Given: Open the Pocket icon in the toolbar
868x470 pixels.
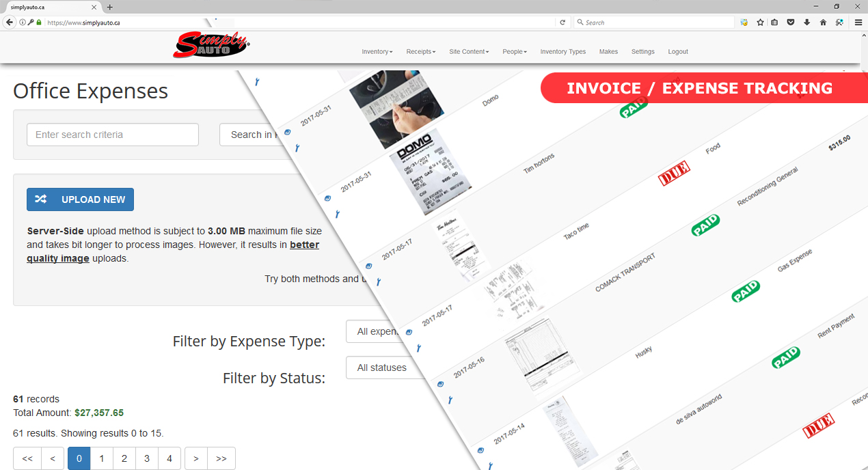Looking at the screenshot, I should click(791, 23).
